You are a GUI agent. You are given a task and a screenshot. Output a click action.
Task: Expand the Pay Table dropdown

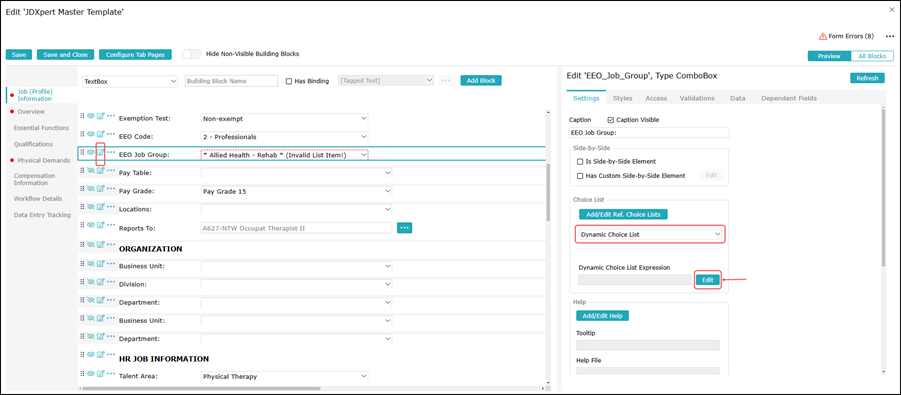(296, 172)
